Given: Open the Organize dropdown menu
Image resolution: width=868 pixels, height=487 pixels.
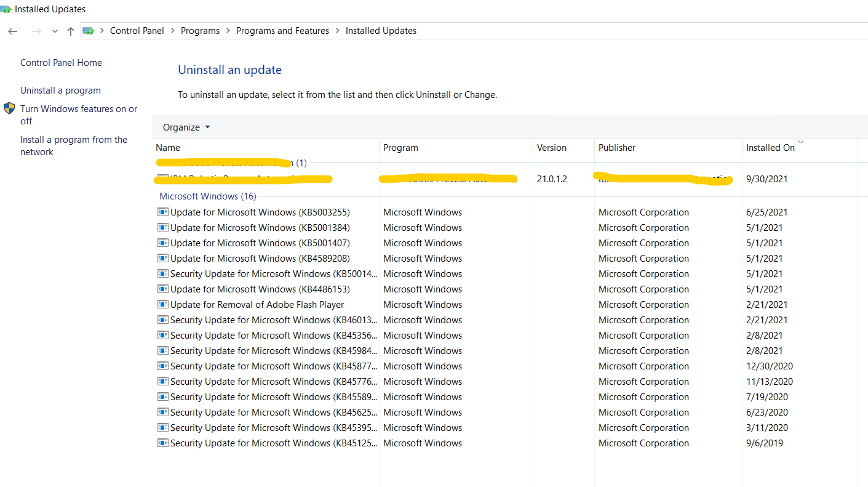Looking at the screenshot, I should point(186,127).
